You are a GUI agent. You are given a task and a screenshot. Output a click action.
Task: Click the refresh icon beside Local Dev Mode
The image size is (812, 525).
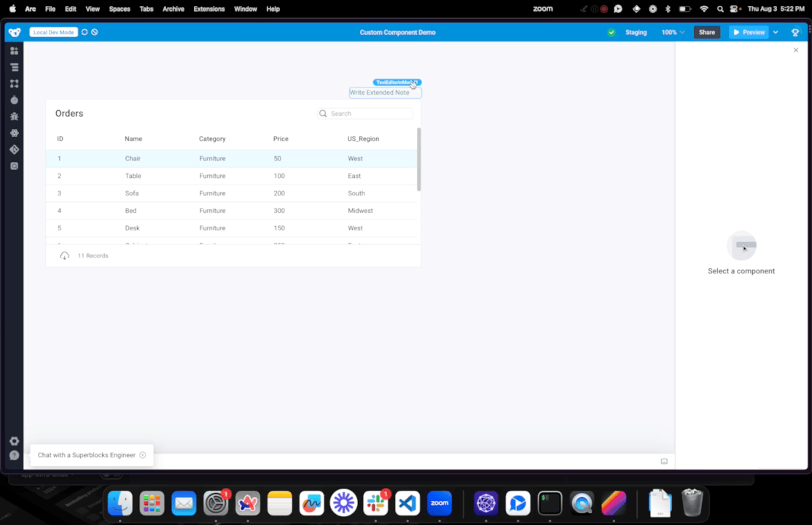coord(84,32)
